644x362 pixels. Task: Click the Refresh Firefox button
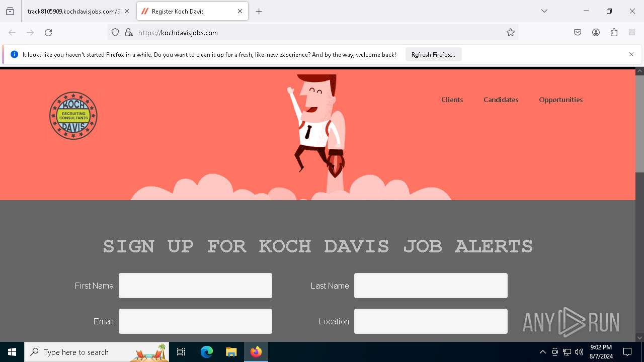[x=433, y=55]
